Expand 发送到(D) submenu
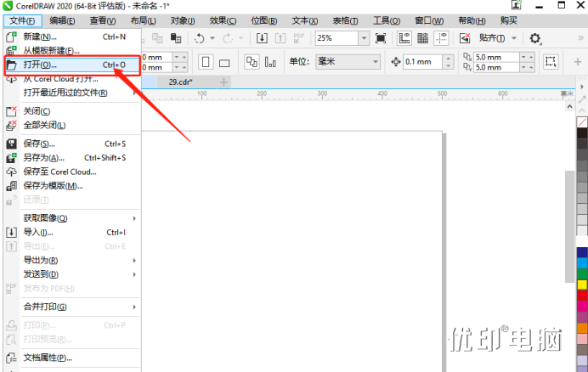The image size is (588, 372). [72, 274]
